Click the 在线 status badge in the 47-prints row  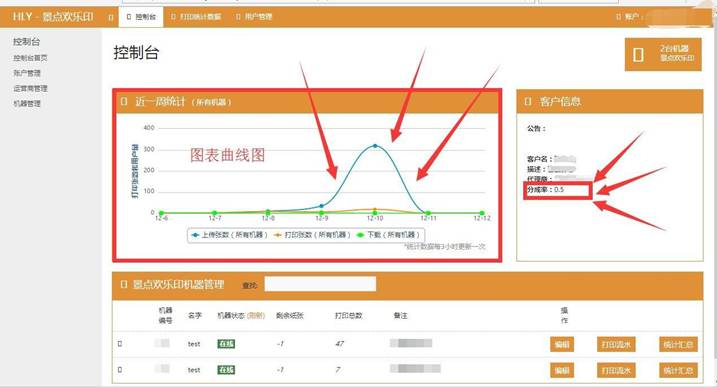pos(226,344)
